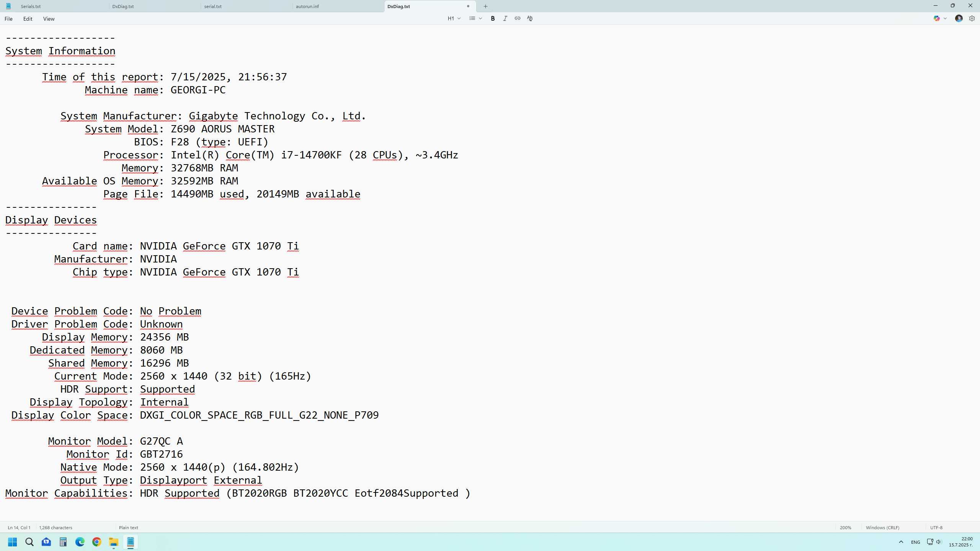Open Notepad settings gear
This screenshot has height=551, width=980.
[x=972, y=18]
